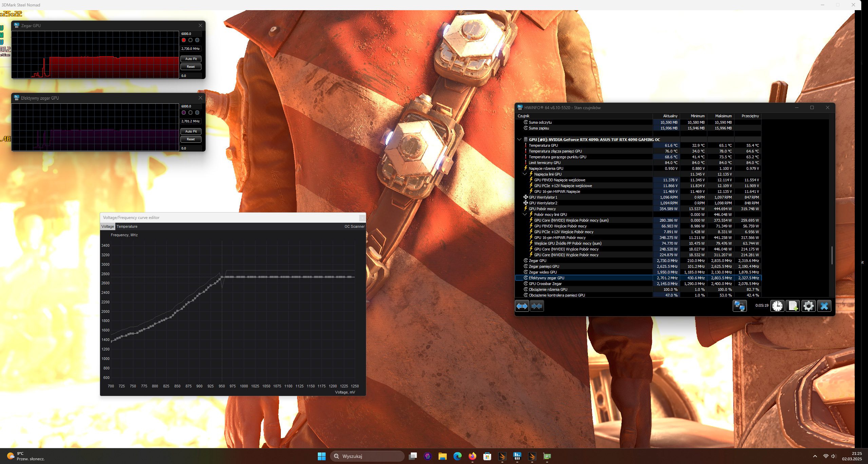This screenshot has height=464, width=868.
Task: Click the blue X icon in HWiNFO toolbar
Action: 824,306
